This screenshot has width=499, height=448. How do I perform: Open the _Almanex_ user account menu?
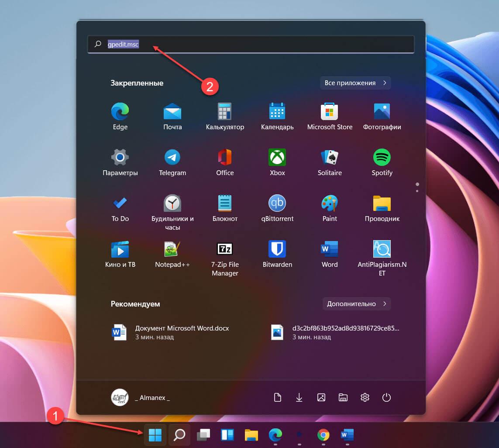[x=140, y=397]
